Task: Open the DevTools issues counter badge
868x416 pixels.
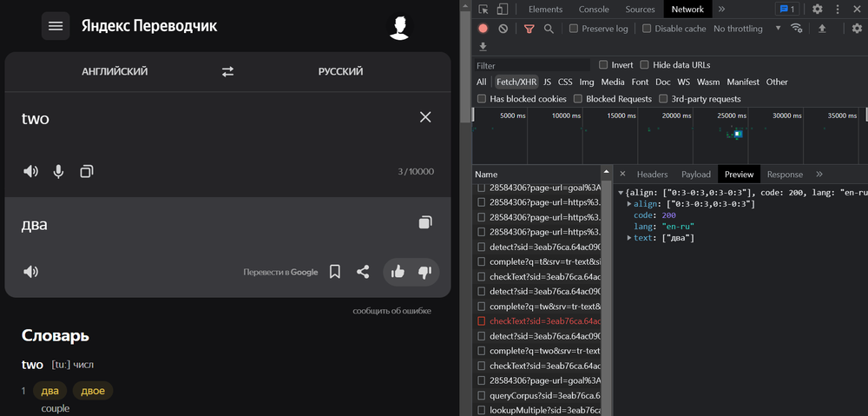Action: (786, 9)
